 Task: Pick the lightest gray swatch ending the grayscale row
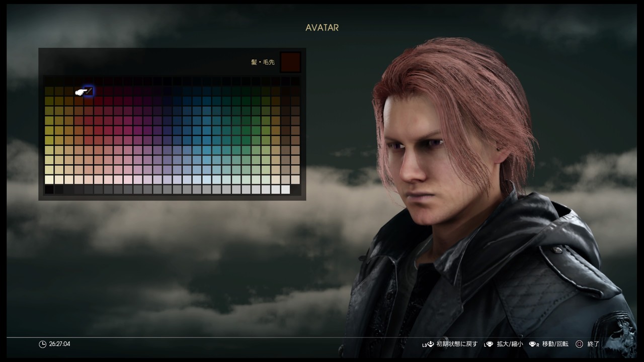coord(285,190)
